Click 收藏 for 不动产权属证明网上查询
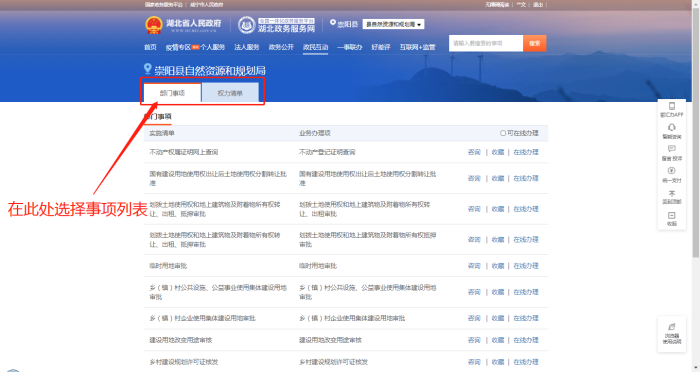The height and width of the screenshot is (372, 700). 498,152
